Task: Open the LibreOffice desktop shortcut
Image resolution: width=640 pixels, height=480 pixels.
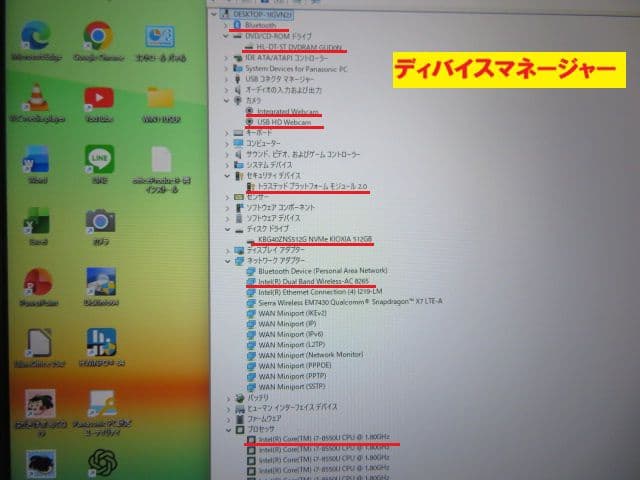Action: click(39, 344)
